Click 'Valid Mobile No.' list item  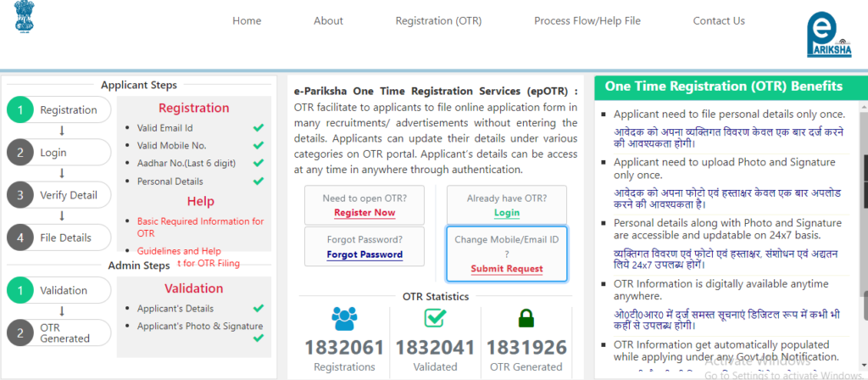(171, 146)
